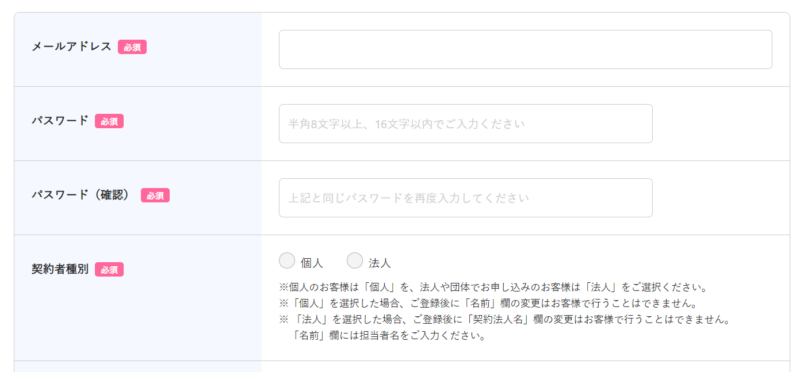
Task: Click the パスワード label text
Action: pyautogui.click(x=60, y=121)
